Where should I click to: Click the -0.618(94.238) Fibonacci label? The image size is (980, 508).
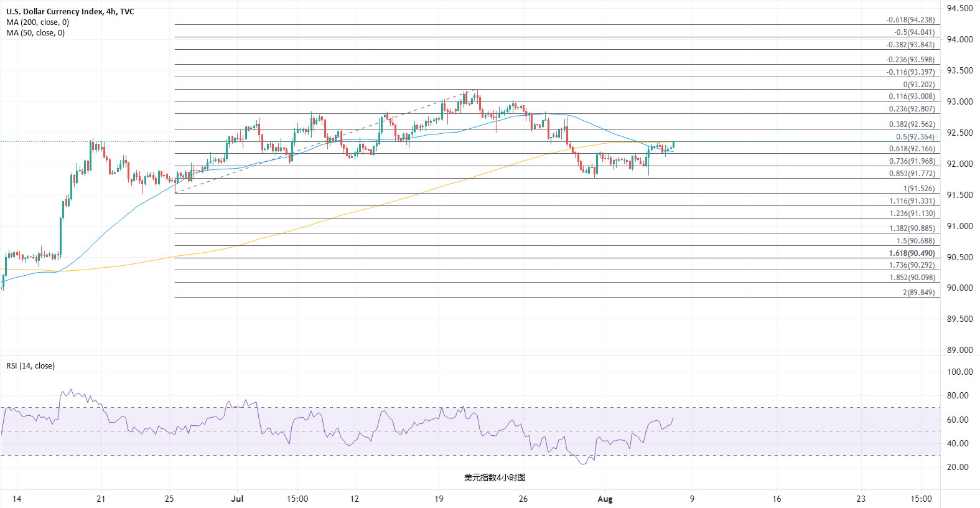[910, 20]
